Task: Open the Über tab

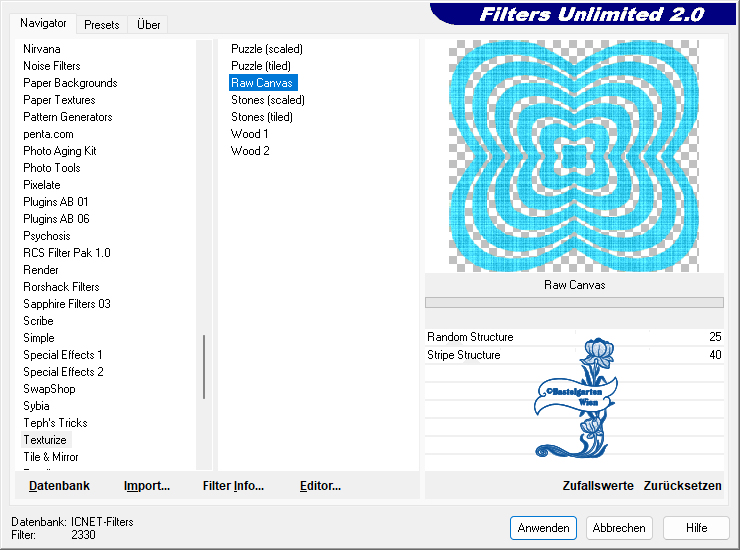Action: click(x=148, y=25)
